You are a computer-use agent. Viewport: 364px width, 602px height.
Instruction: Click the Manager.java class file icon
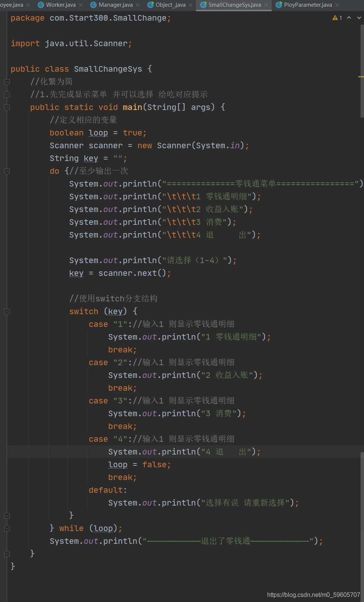[x=93, y=5]
